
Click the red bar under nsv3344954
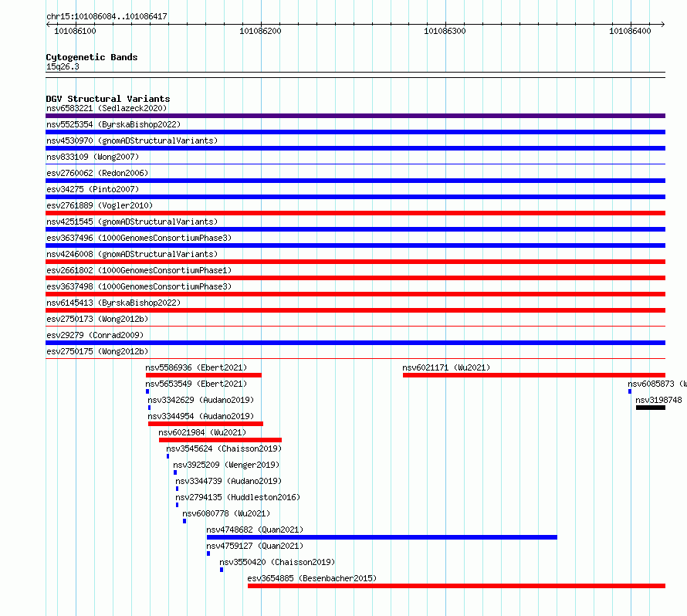pos(206,424)
